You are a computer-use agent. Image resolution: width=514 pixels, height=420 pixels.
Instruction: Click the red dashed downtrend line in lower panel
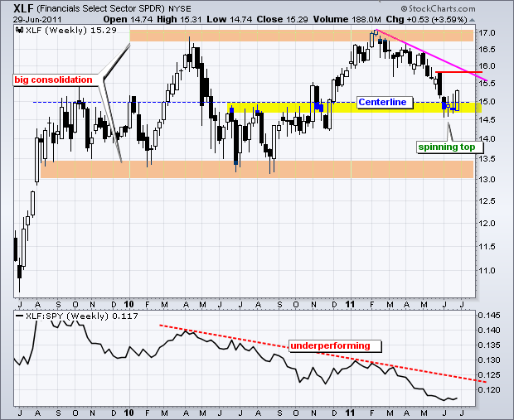coord(322,354)
